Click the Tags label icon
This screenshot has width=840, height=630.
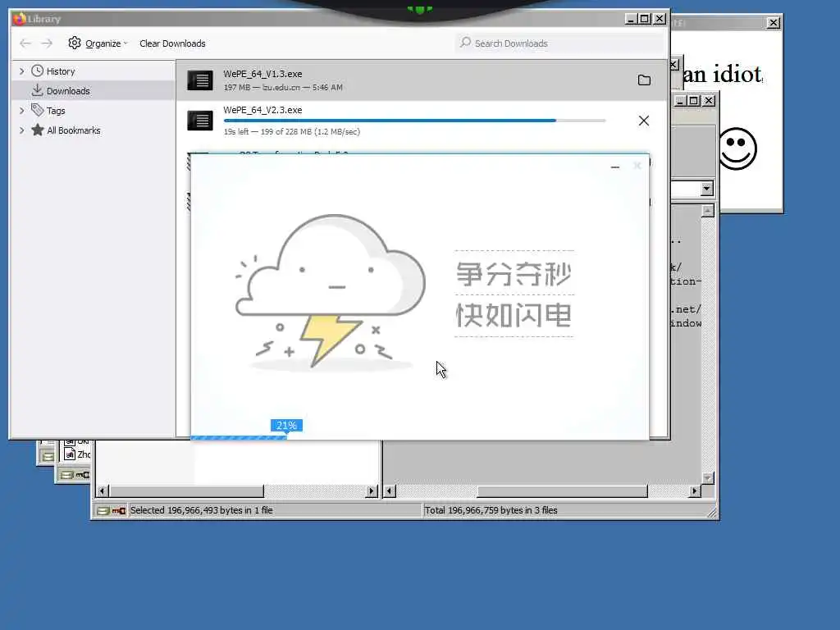click(38, 111)
